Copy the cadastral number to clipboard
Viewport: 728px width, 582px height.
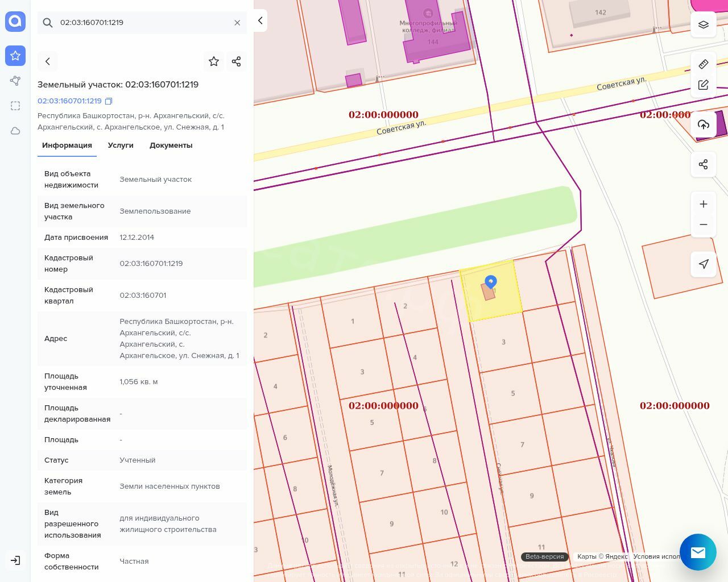(x=109, y=101)
